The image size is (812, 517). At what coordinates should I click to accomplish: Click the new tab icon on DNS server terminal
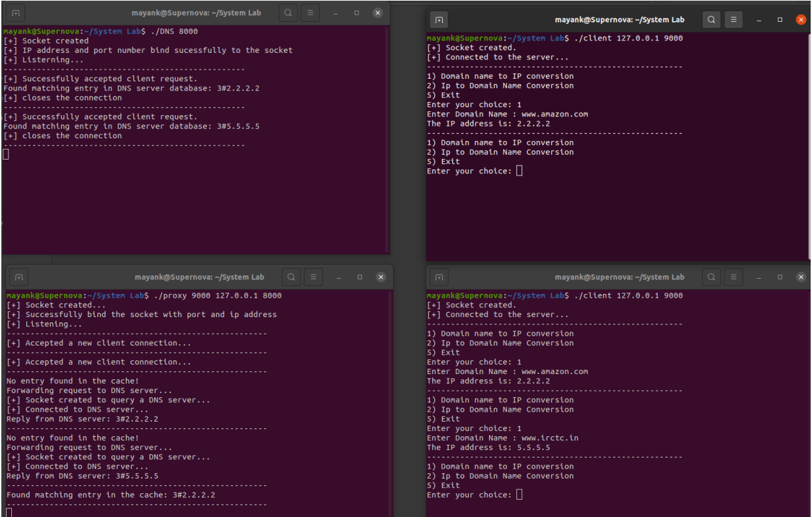15,12
